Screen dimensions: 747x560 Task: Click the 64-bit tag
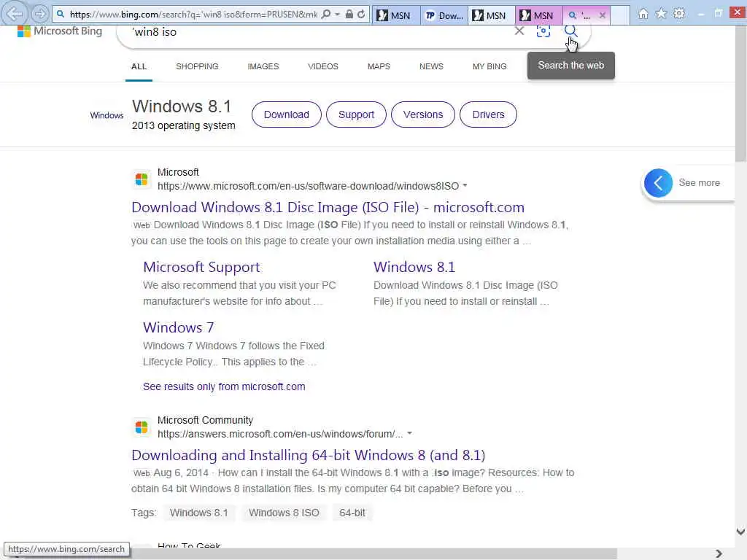(x=352, y=513)
